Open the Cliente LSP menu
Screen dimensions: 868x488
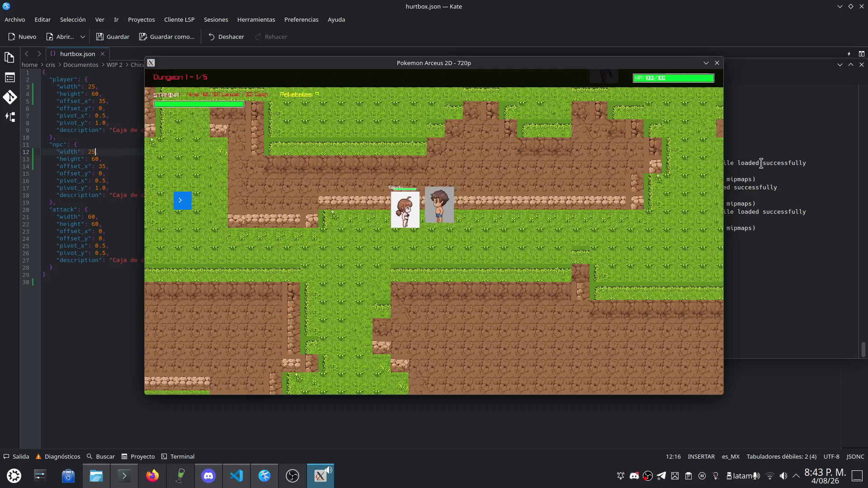coord(179,19)
